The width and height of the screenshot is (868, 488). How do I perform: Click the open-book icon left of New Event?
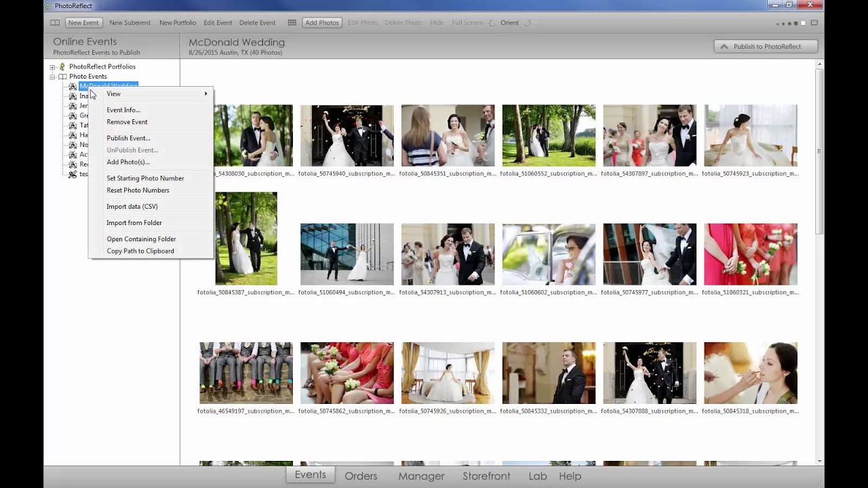click(55, 22)
